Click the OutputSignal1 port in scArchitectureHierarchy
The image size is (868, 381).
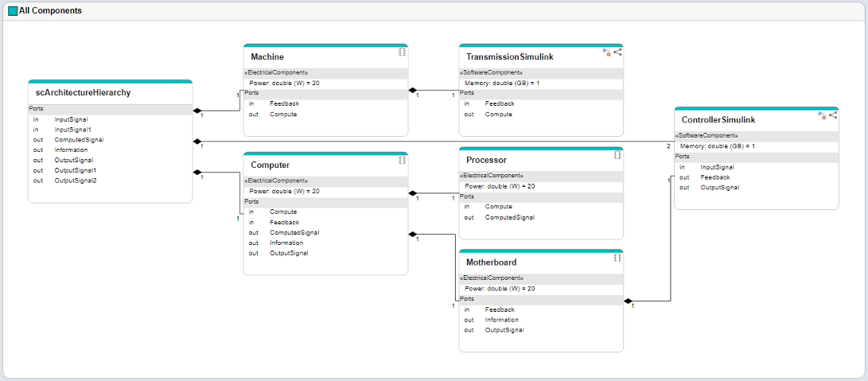pos(76,170)
